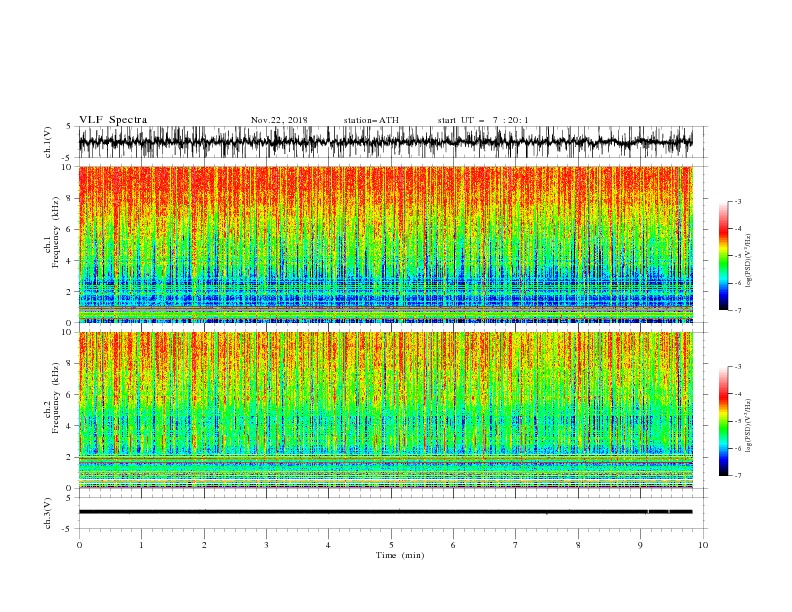This screenshot has width=792, height=612.
Task: Click the ch.2 frequency axis "4" tick label
Action: (70, 426)
